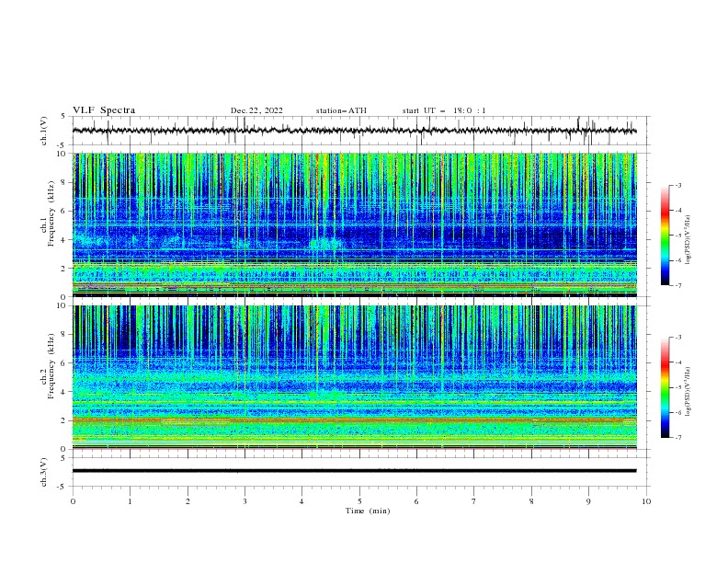Screen dimensions: 728x563
Task: Click the time axis tick label "8"
Action: point(531,501)
